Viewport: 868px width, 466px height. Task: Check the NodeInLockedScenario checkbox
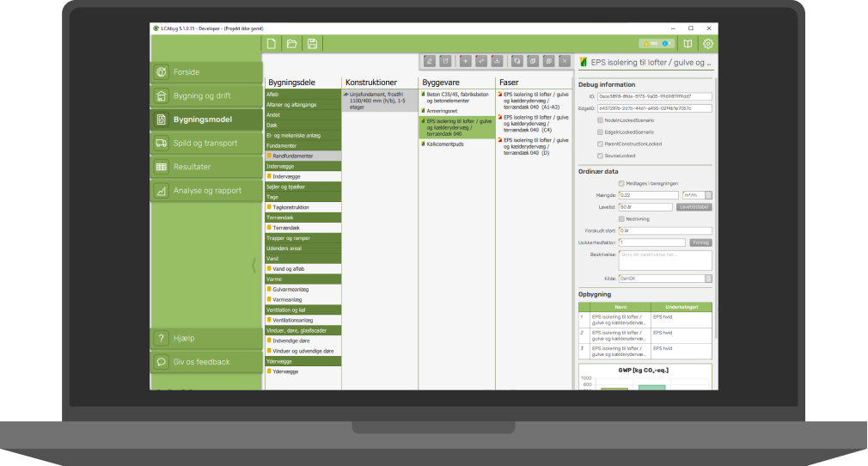pyautogui.click(x=599, y=120)
